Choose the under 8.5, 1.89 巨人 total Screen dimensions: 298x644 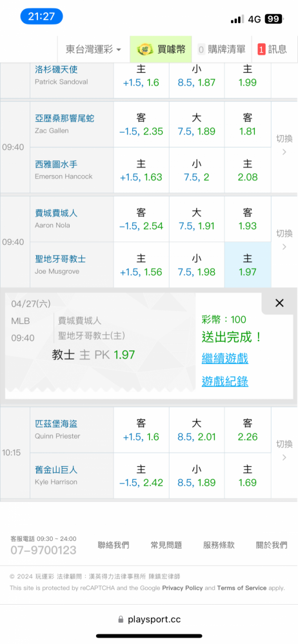tap(196, 476)
